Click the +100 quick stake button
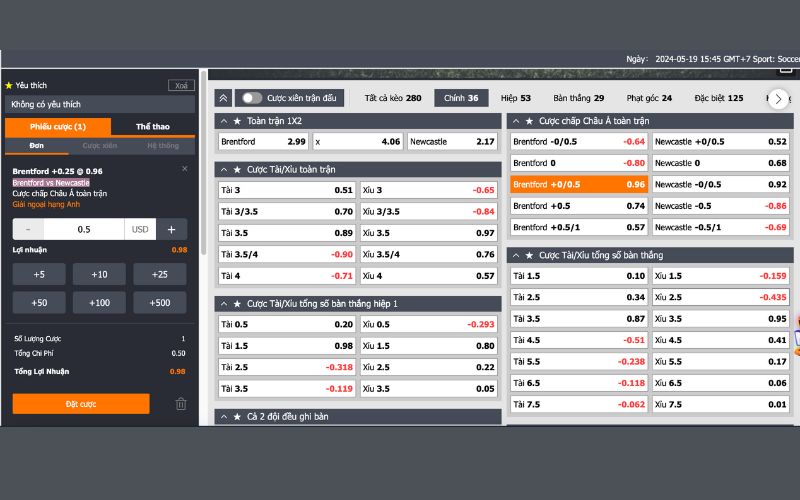This screenshot has height=500, width=800. [99, 303]
